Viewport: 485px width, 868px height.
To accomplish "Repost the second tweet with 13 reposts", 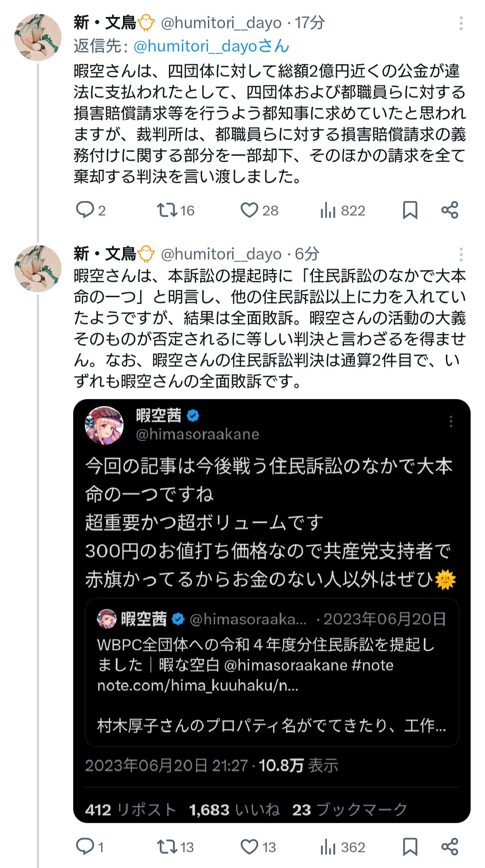I will [167, 847].
